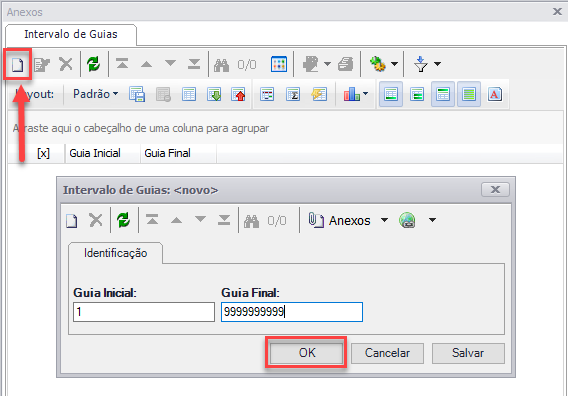Screen dimensions: 568x396
Task: Click the column chooser grid icon
Action: [x=267, y=95]
